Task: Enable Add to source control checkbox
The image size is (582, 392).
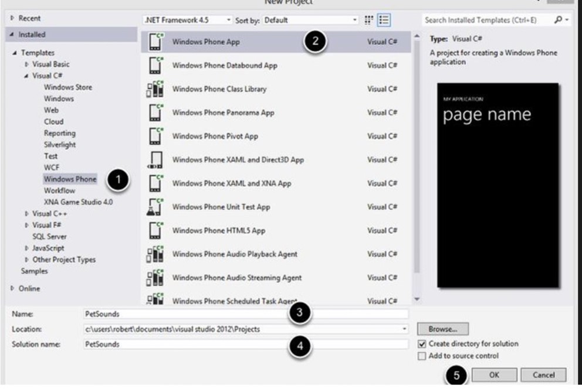Action: coord(422,356)
